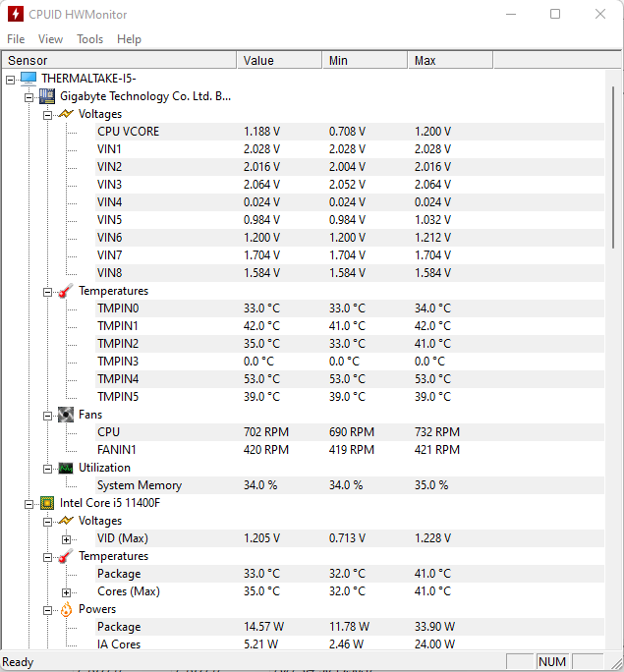Click the HWMonitor lightning app icon
The image size is (624, 672).
click(x=16, y=14)
